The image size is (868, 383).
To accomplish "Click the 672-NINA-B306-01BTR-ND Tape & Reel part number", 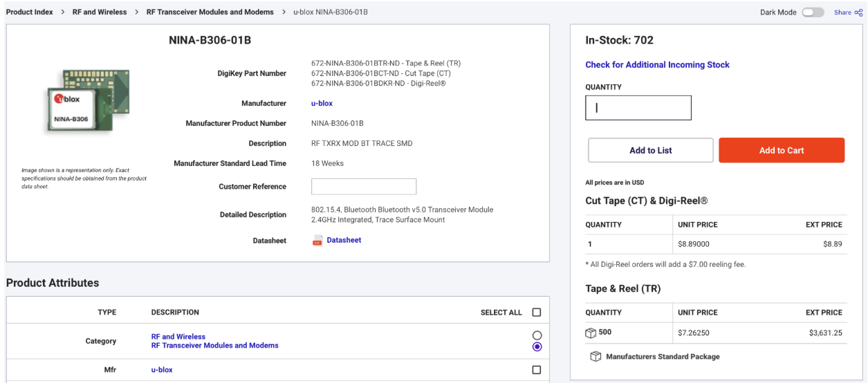I will point(386,63).
